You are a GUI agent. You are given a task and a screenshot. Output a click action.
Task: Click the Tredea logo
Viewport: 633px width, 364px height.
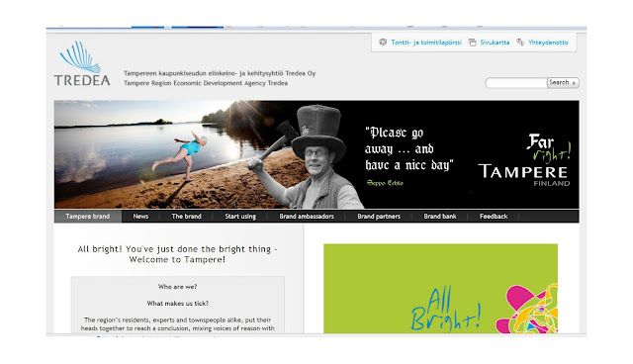[82, 63]
